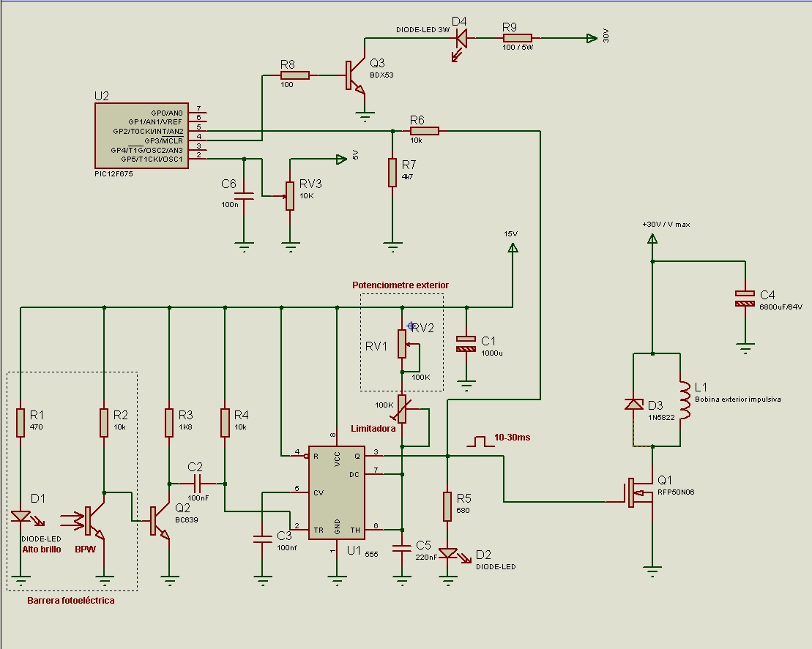Select the 555 timer chip U1
Screen dimensions: 812x649
point(337,492)
